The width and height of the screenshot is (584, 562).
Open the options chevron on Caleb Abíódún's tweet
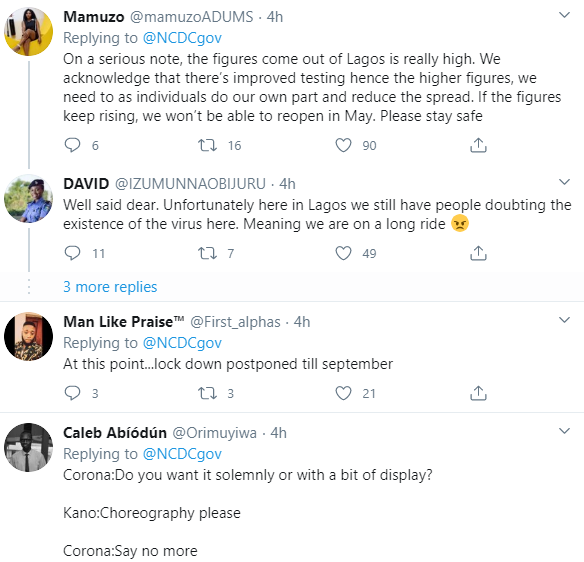tap(565, 431)
